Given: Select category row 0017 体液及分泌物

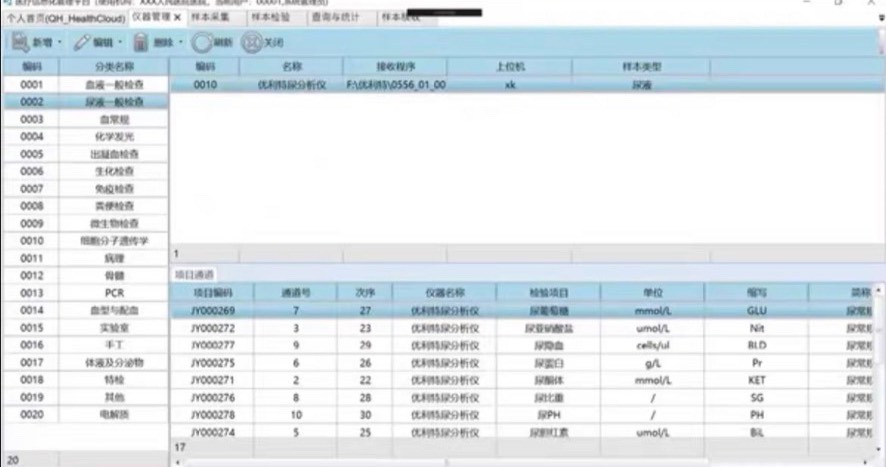Looking at the screenshot, I should (85, 362).
